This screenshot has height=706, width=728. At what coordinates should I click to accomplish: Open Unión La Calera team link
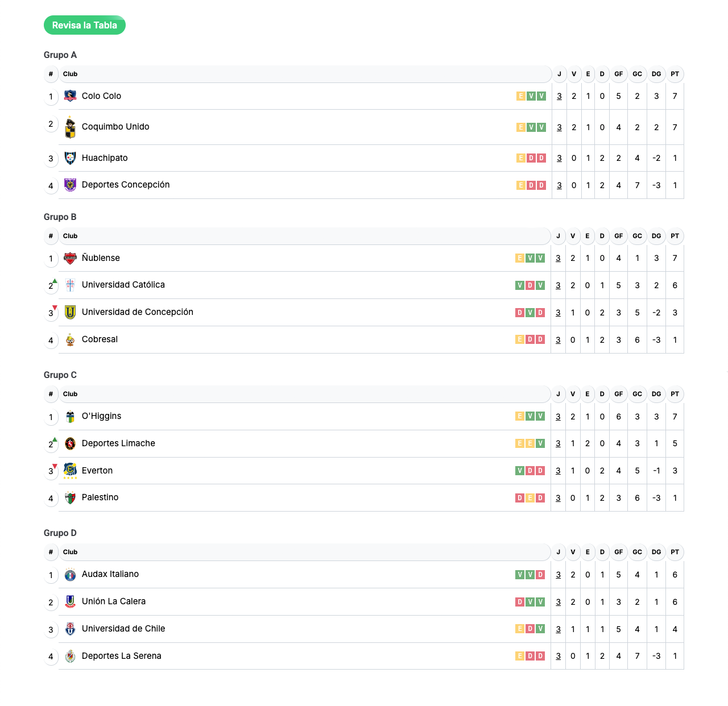click(x=114, y=601)
